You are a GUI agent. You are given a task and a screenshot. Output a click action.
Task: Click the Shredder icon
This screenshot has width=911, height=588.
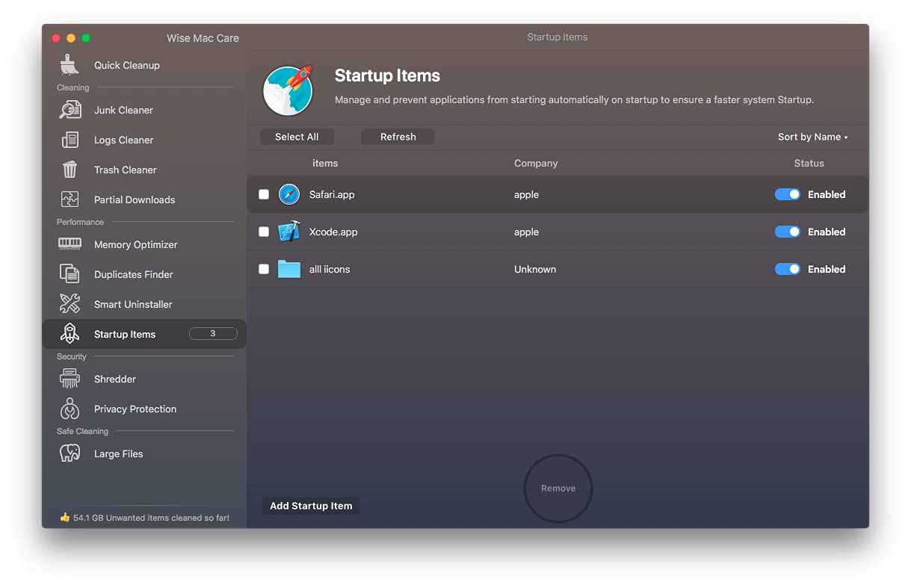pos(70,379)
